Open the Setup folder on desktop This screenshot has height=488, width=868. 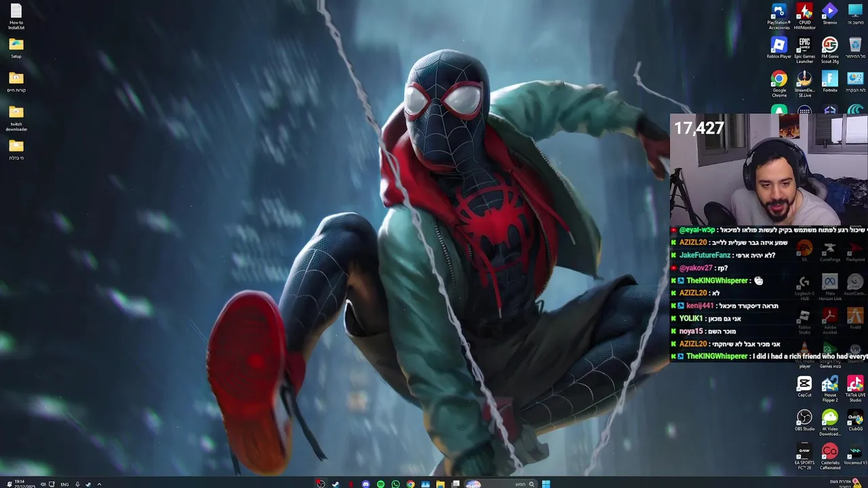click(x=16, y=48)
